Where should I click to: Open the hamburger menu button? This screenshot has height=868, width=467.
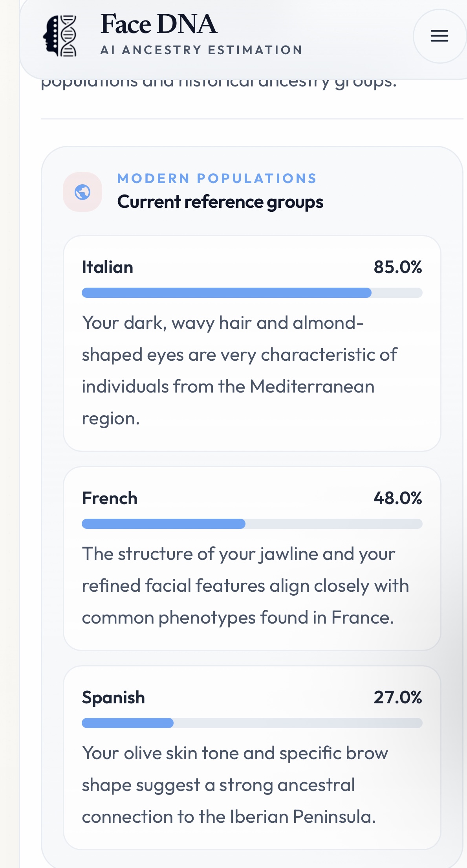click(439, 36)
